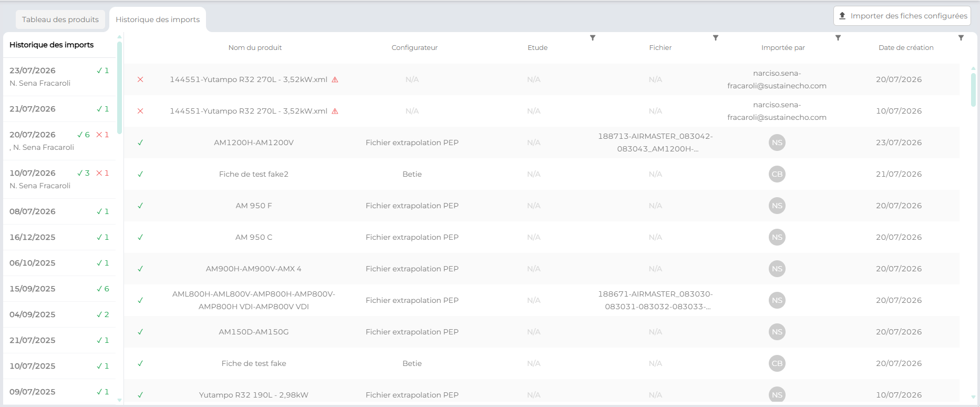The height and width of the screenshot is (407, 980).
Task: Select the 23/07/2026 import history entry
Action: [59, 77]
